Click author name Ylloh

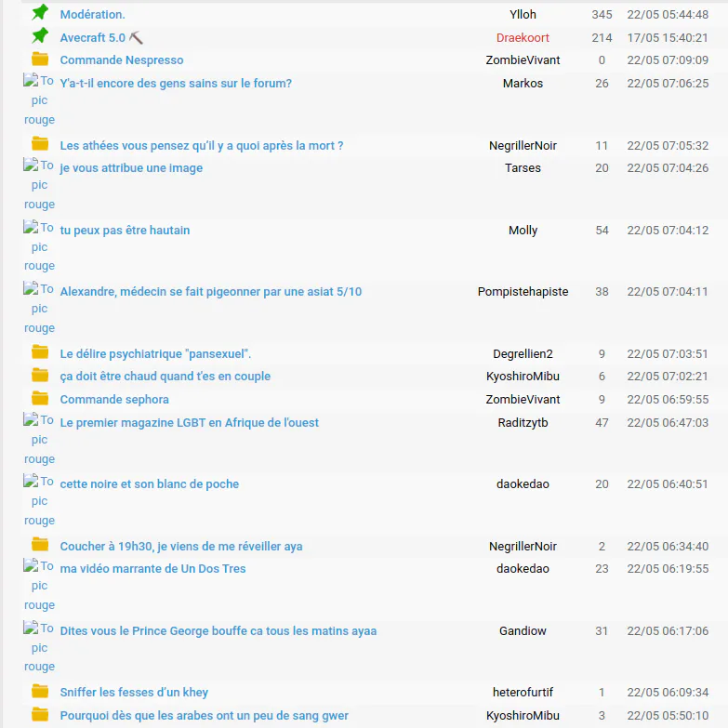(523, 14)
